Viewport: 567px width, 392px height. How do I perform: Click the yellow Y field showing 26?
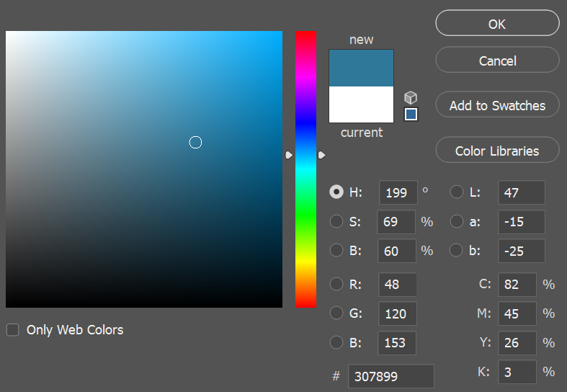pyautogui.click(x=517, y=343)
